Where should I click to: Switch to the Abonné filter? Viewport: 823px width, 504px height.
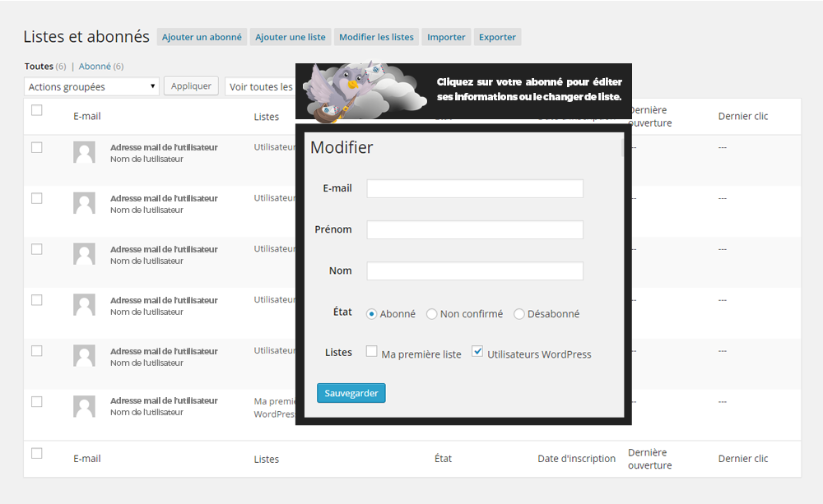(95, 66)
